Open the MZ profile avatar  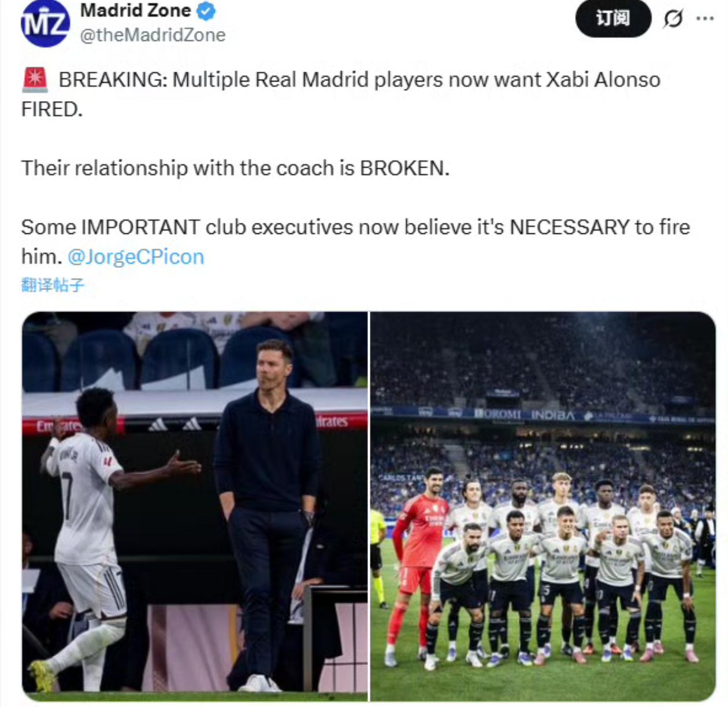click(46, 23)
